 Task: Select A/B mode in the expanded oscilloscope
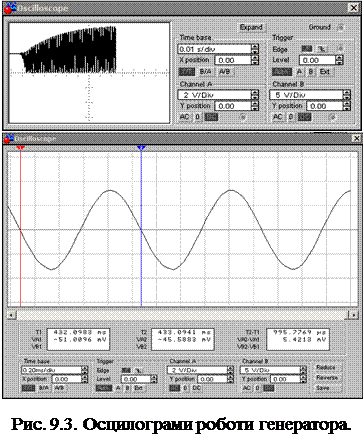point(59,388)
